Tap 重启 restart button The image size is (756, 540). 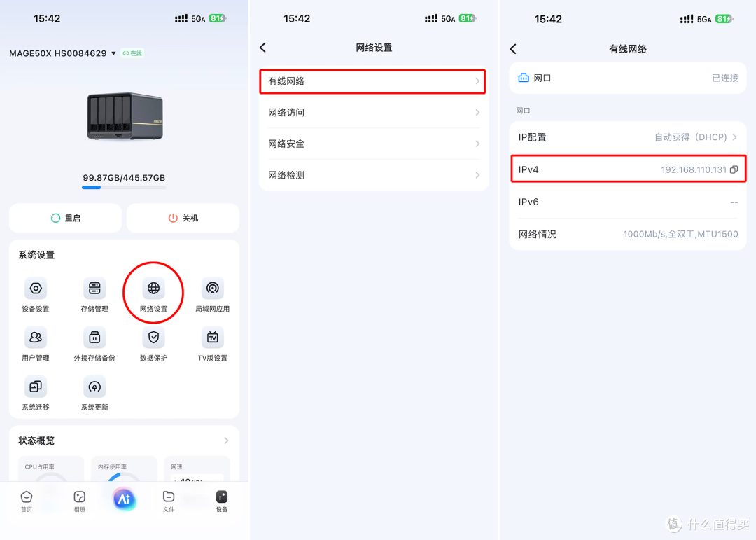[66, 218]
